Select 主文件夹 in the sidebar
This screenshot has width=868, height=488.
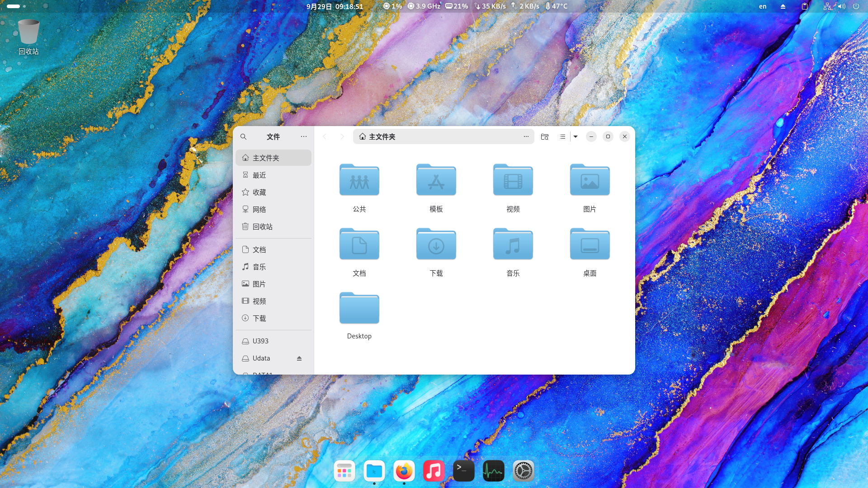pyautogui.click(x=274, y=158)
